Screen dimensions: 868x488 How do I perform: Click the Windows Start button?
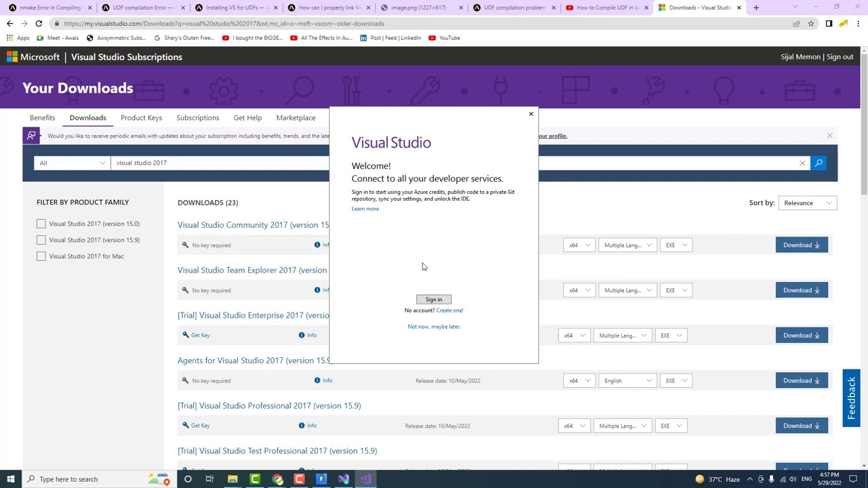pos(10,479)
